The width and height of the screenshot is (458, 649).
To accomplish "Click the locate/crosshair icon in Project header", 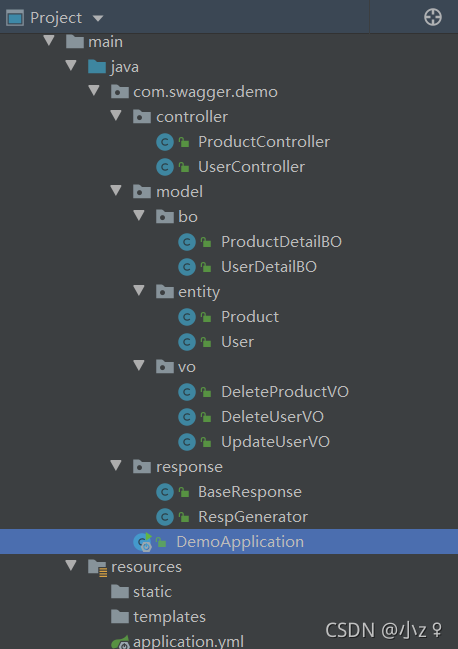I will [433, 17].
